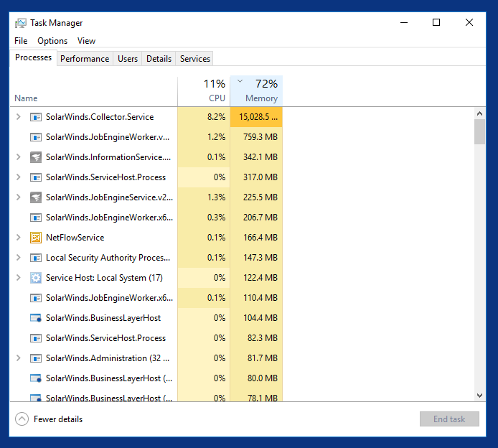Select the Processes tab

tap(33, 57)
